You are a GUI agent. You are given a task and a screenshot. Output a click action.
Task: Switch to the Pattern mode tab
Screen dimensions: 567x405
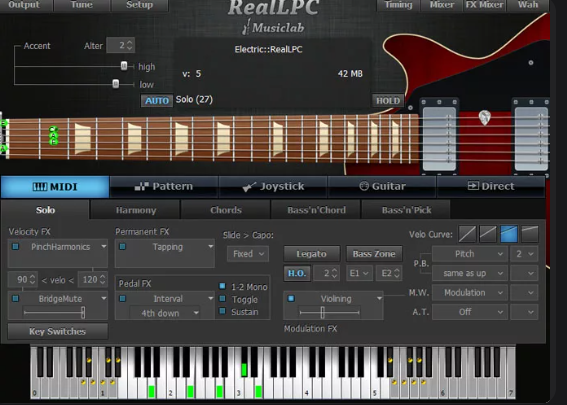(164, 187)
